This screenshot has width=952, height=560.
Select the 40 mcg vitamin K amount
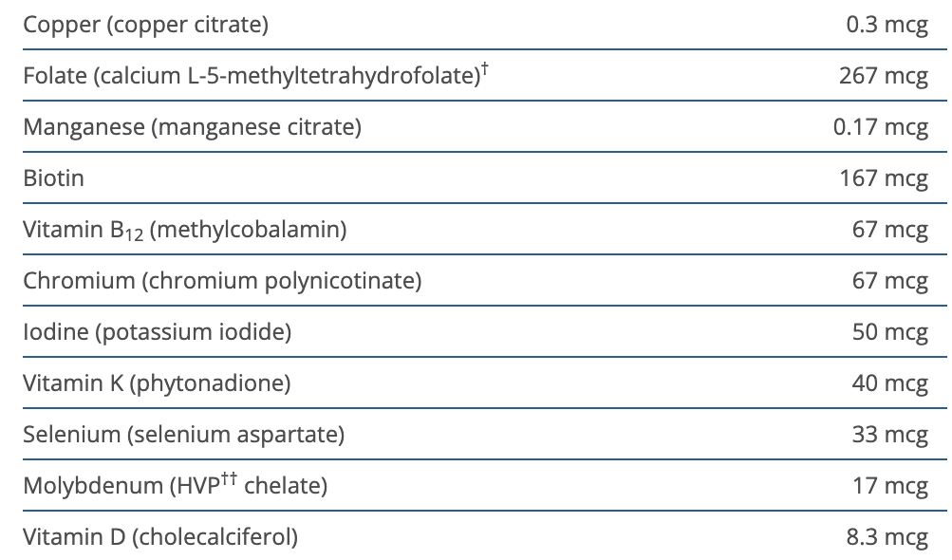click(x=889, y=383)
